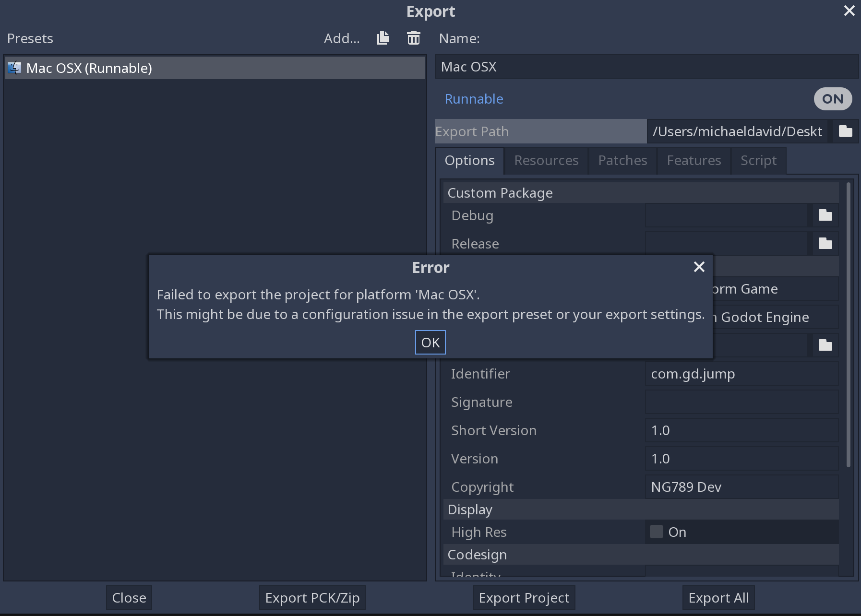Click the Identifier field com.gd.jump
Viewport: 861px width, 616px height.
click(741, 374)
